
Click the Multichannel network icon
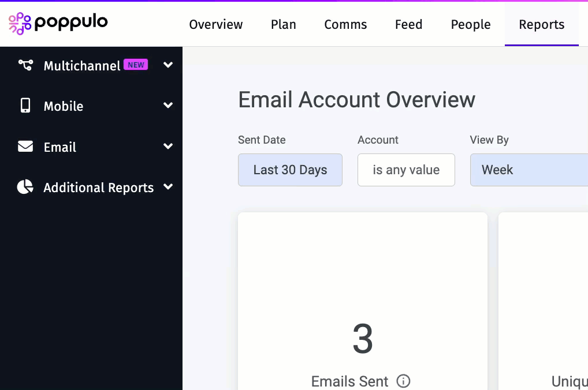pyautogui.click(x=25, y=65)
